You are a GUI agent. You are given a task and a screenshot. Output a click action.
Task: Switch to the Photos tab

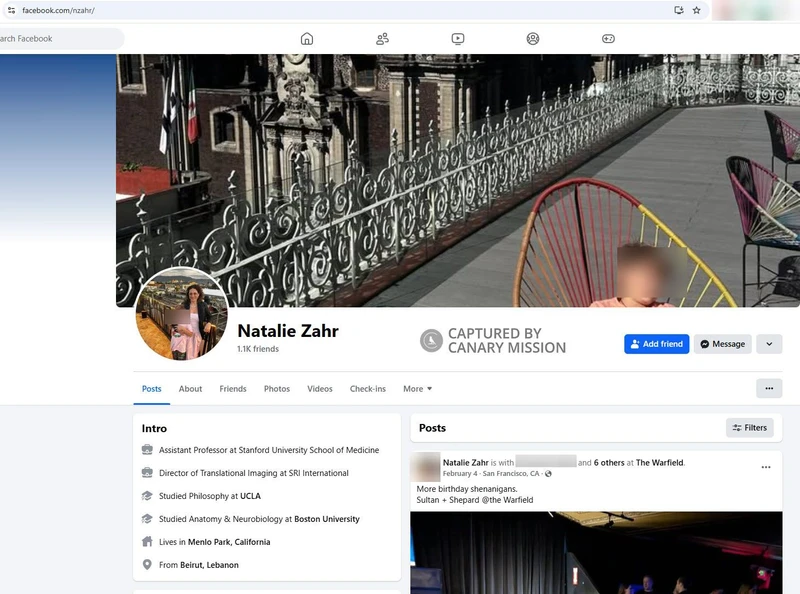click(277, 389)
